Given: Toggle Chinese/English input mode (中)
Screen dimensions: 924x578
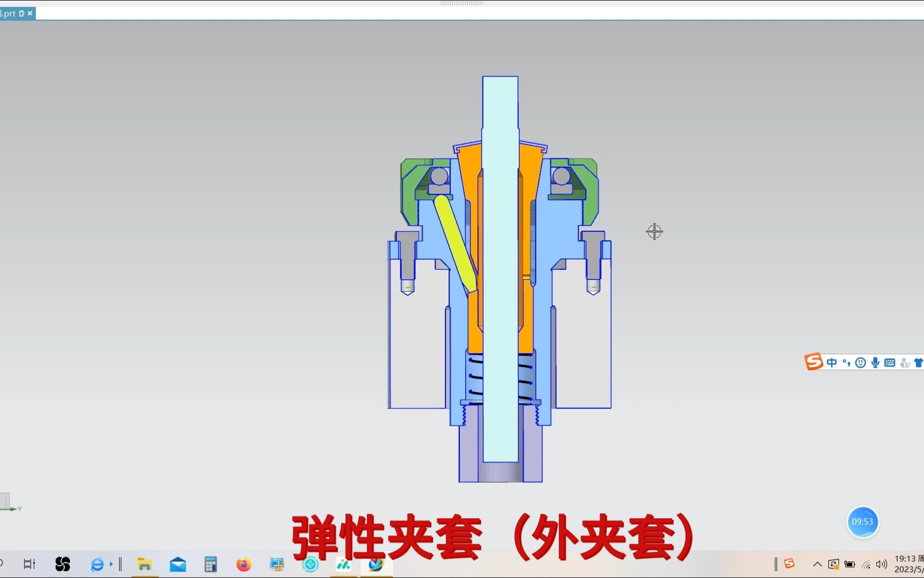Looking at the screenshot, I should pyautogui.click(x=831, y=363).
